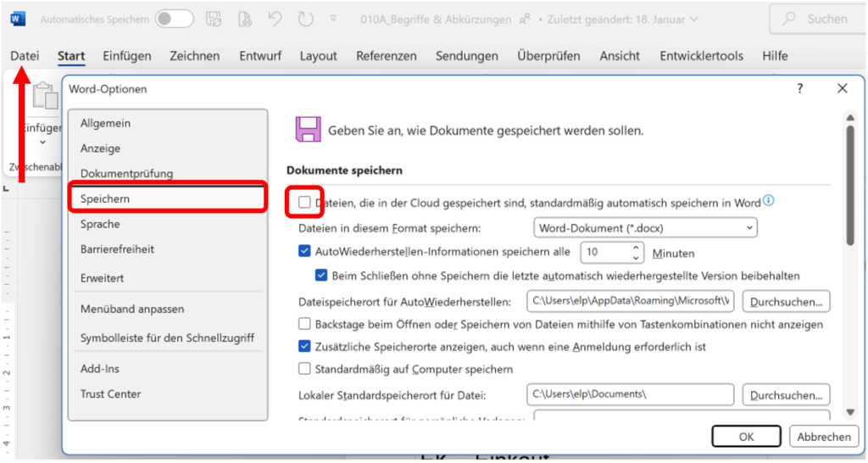Click the purple floppy disk save icon
This screenshot has width=868, height=463.
309,130
